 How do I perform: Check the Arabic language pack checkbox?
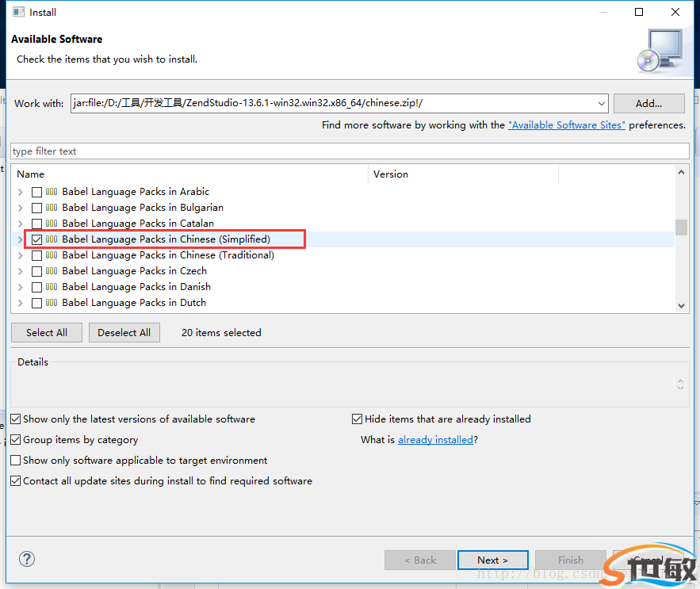click(x=37, y=192)
